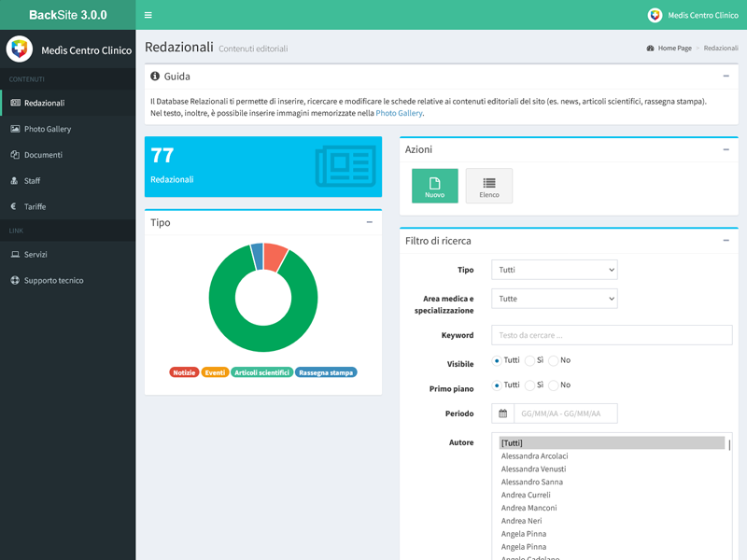Screen dimensions: 747x560
Task: Select Sì for Primo piano
Action: (529, 385)
